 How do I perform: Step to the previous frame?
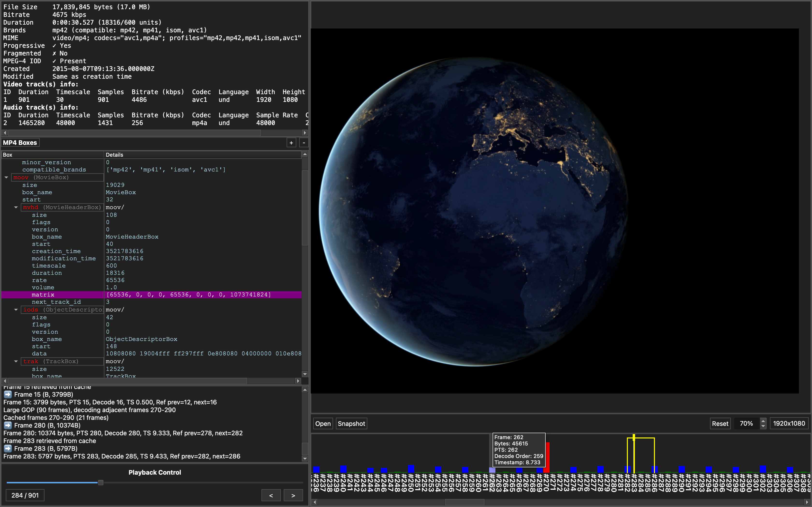(x=271, y=495)
